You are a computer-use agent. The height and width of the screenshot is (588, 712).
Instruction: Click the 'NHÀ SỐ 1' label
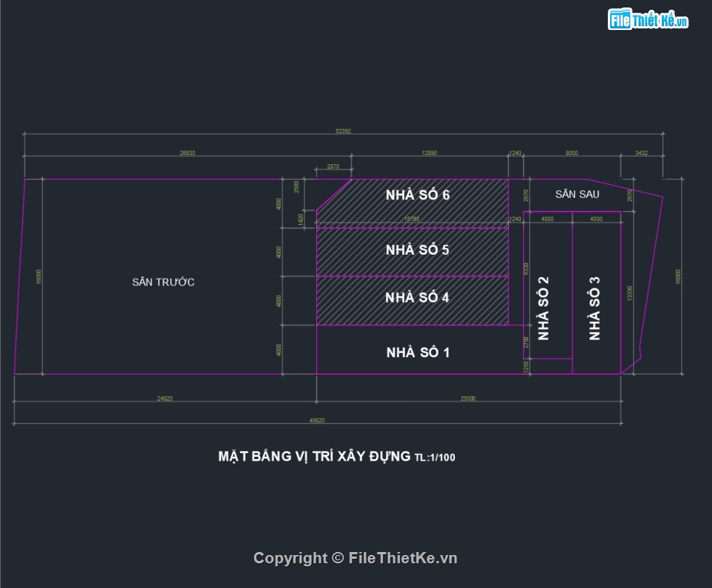(x=417, y=352)
